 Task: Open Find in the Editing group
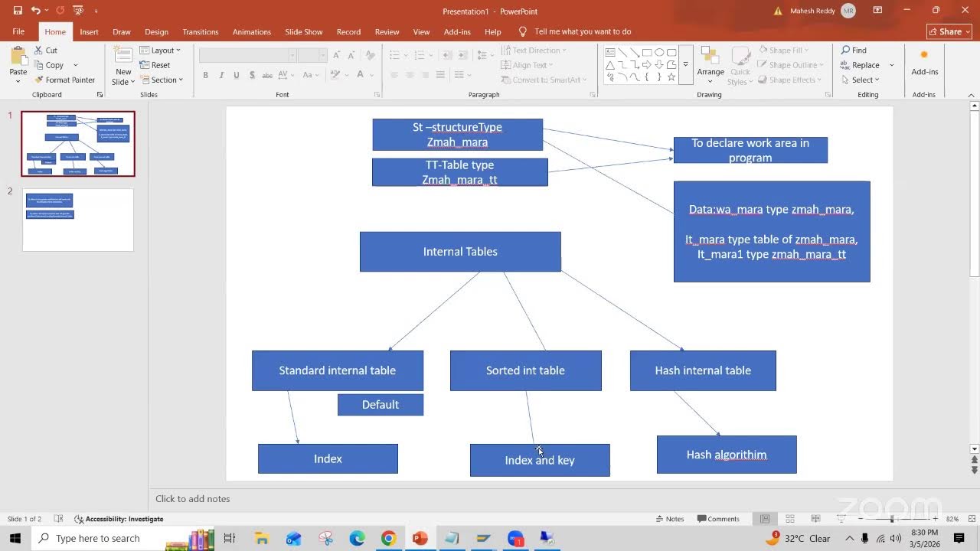point(854,50)
